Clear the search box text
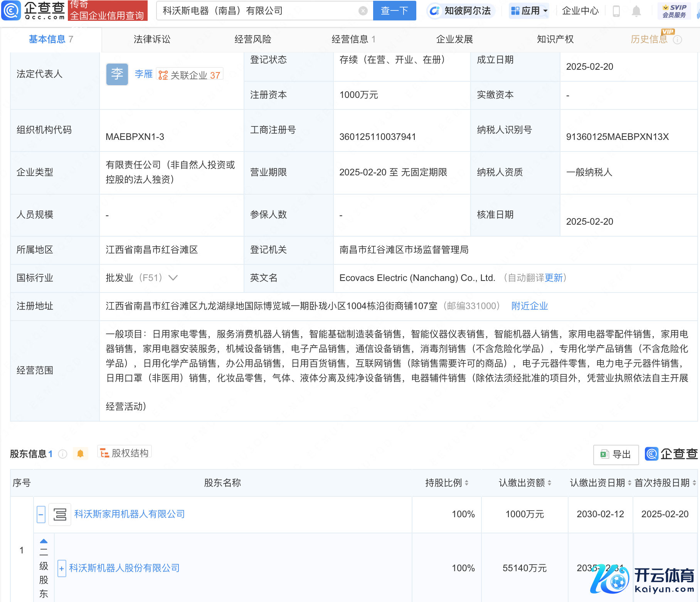 point(363,11)
